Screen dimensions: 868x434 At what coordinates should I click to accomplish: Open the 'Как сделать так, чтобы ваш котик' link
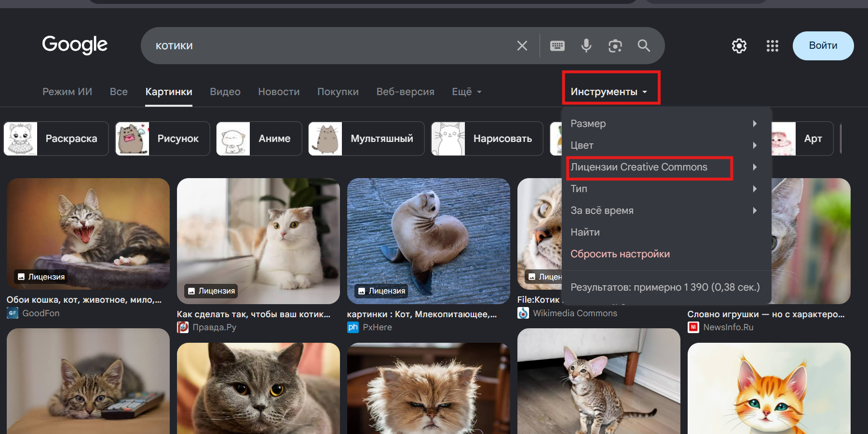point(254,314)
